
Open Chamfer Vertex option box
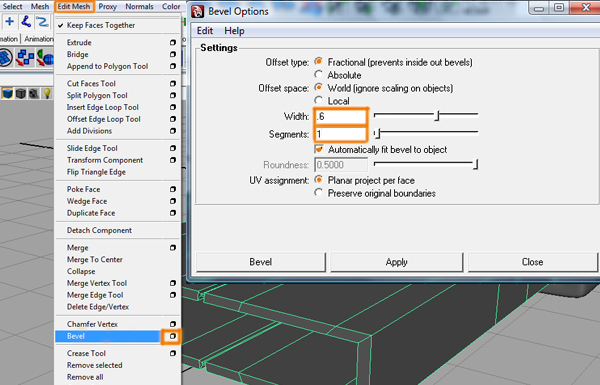(173, 324)
